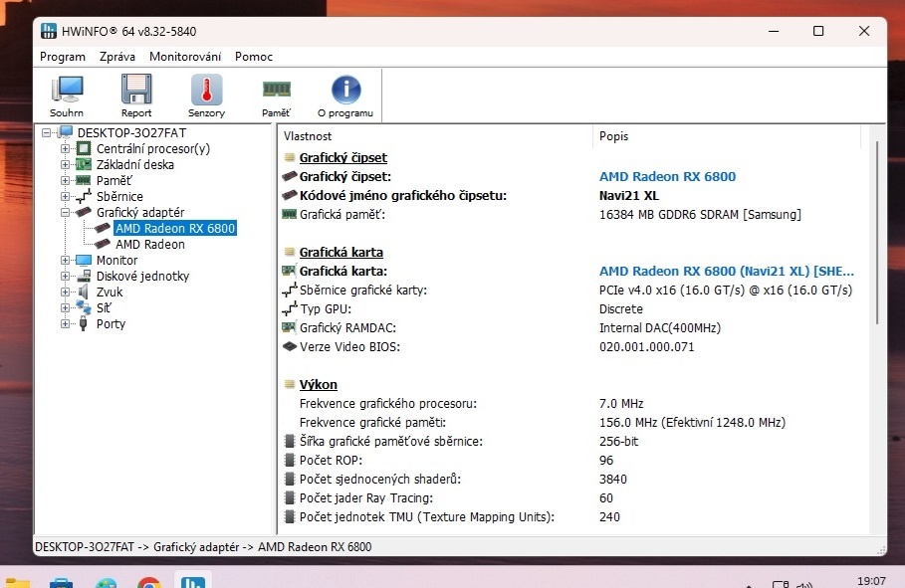Open the Monitorování menu
Viewport: 905px width, 588px height.
(185, 57)
